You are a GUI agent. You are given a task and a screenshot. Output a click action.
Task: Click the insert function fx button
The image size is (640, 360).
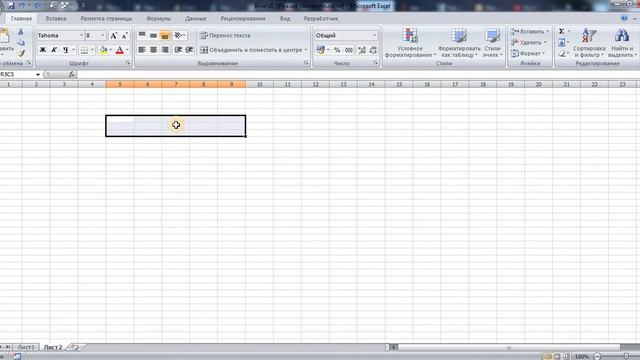72,74
